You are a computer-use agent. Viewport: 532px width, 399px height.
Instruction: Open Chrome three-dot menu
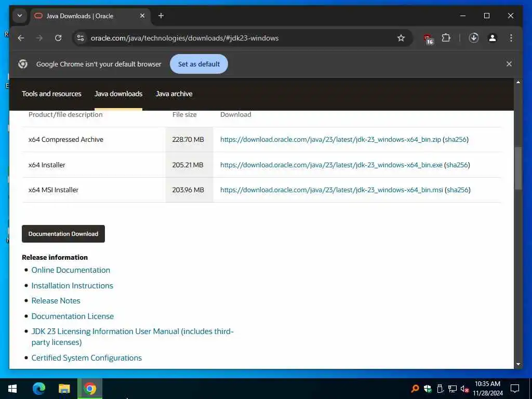point(511,38)
